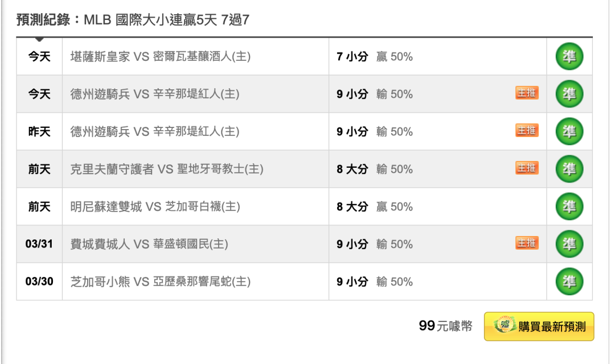Viewport: 615px width, 364px height.
Task: Click the 主推 tag in yesterday's 德州遊騎兵 row
Action: click(x=527, y=130)
